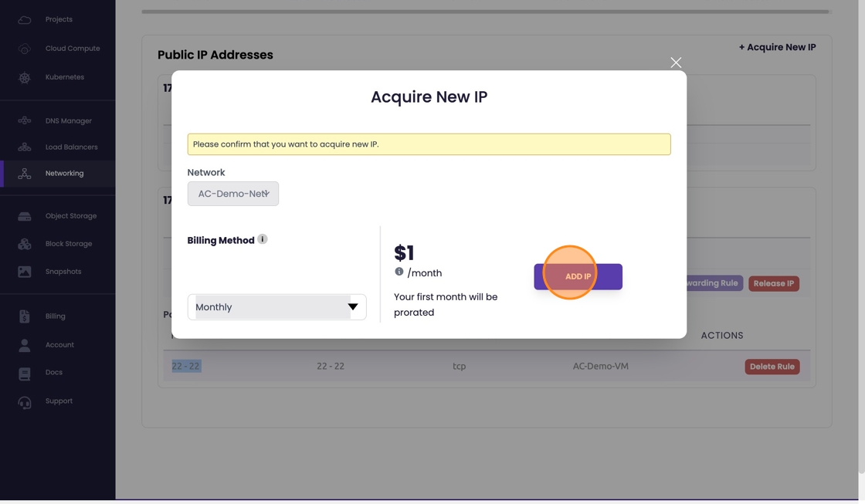This screenshot has width=865, height=504.
Task: Click the Projects cloud icon in sidebar
Action: [25, 19]
